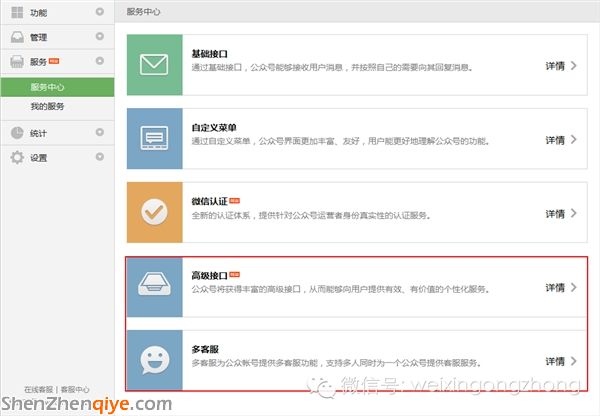Open the 设置 menu label

pos(38,158)
